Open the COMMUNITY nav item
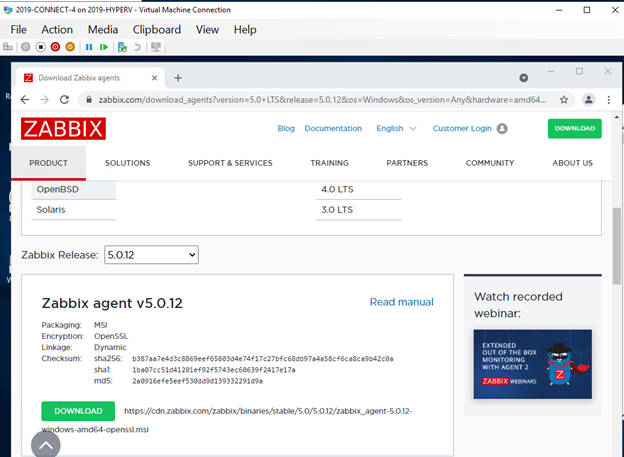624x457 pixels. [490, 163]
